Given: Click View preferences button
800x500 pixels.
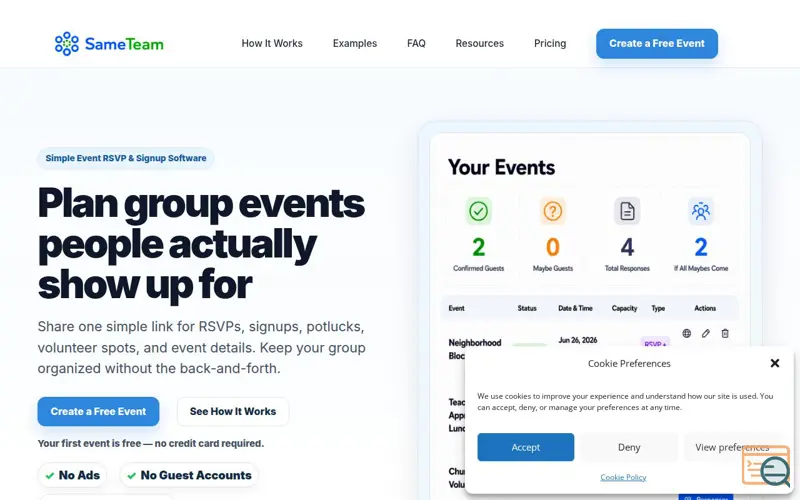Looking at the screenshot, I should pos(732,447).
